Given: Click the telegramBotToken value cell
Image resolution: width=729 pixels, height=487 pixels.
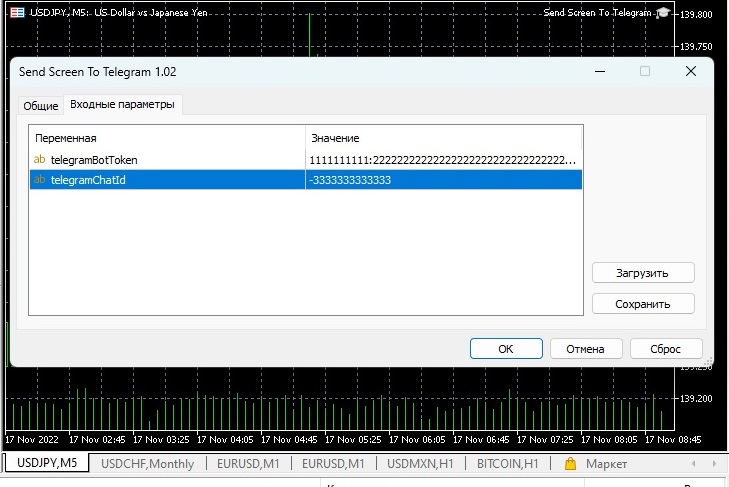Looking at the screenshot, I should [x=443, y=160].
